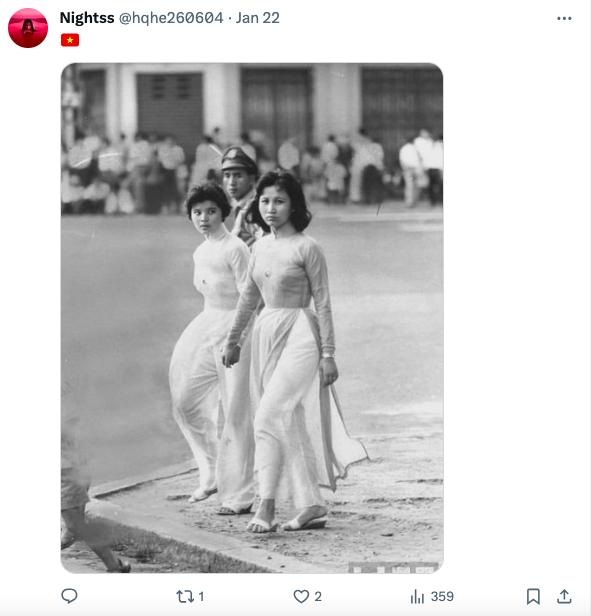591x616 pixels.
Task: Open the view analytics bar chart icon
Action: [417, 596]
